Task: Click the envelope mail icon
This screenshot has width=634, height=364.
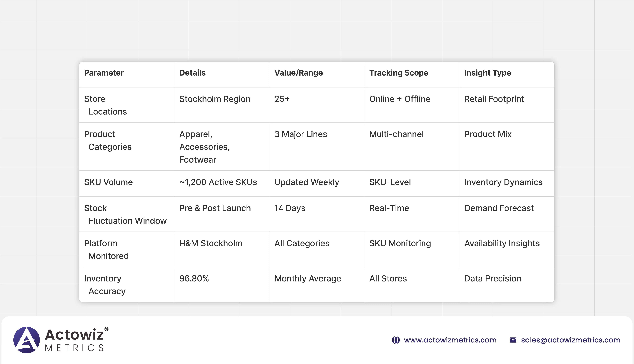Action: tap(513, 340)
